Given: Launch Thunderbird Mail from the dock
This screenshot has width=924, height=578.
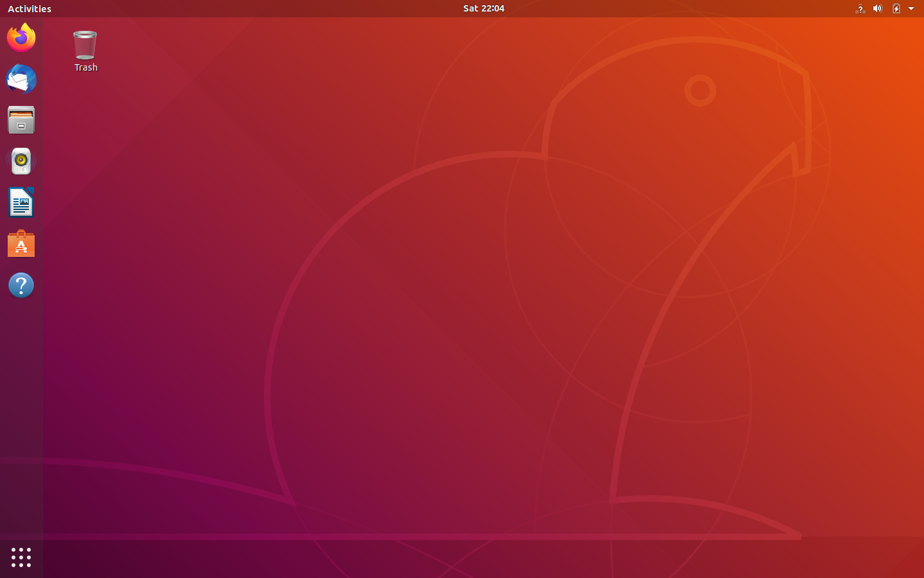Looking at the screenshot, I should (21, 79).
